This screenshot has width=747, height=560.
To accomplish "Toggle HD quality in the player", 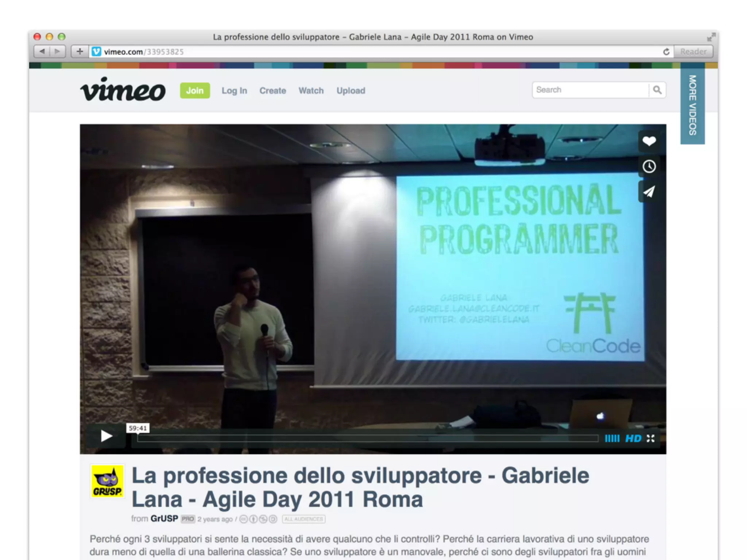I will click(633, 438).
